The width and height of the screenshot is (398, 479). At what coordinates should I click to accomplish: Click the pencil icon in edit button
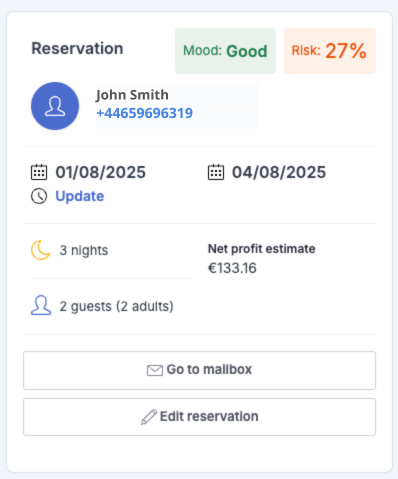pyautogui.click(x=149, y=417)
